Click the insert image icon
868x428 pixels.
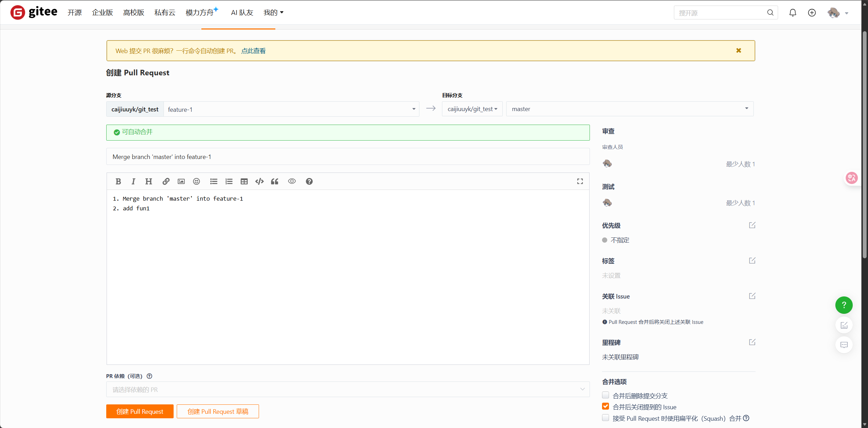point(181,181)
